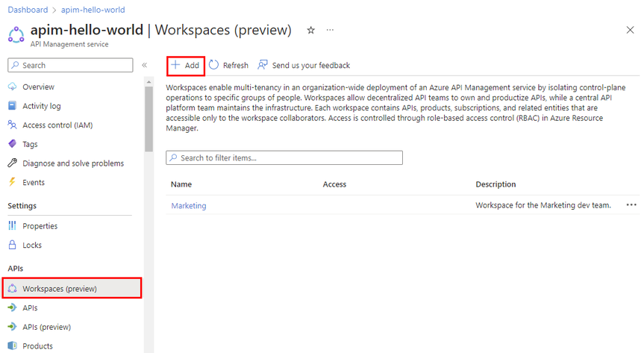Click the Products icon

[x=13, y=346]
